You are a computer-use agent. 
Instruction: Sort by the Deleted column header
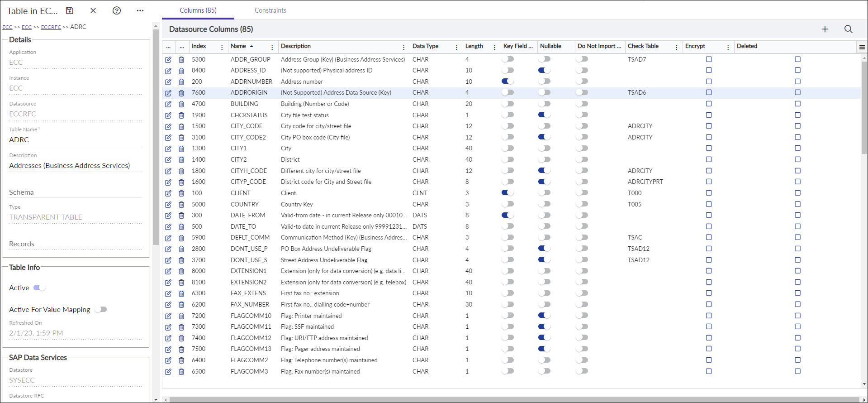tap(747, 46)
